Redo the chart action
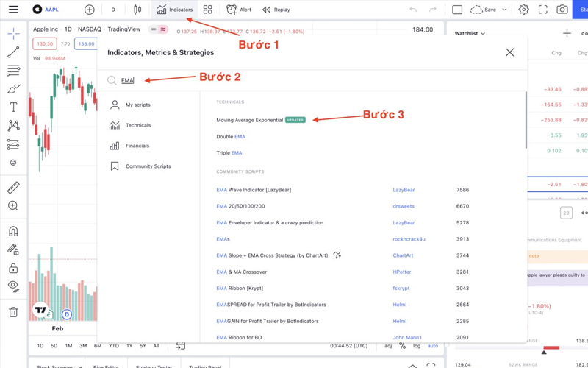This screenshot has height=368, width=588. [432, 10]
